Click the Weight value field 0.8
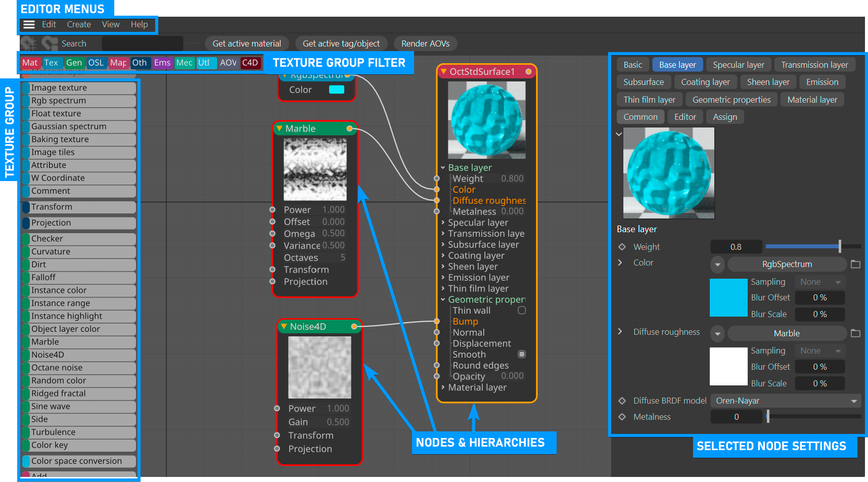The image size is (868, 482). tap(736, 247)
